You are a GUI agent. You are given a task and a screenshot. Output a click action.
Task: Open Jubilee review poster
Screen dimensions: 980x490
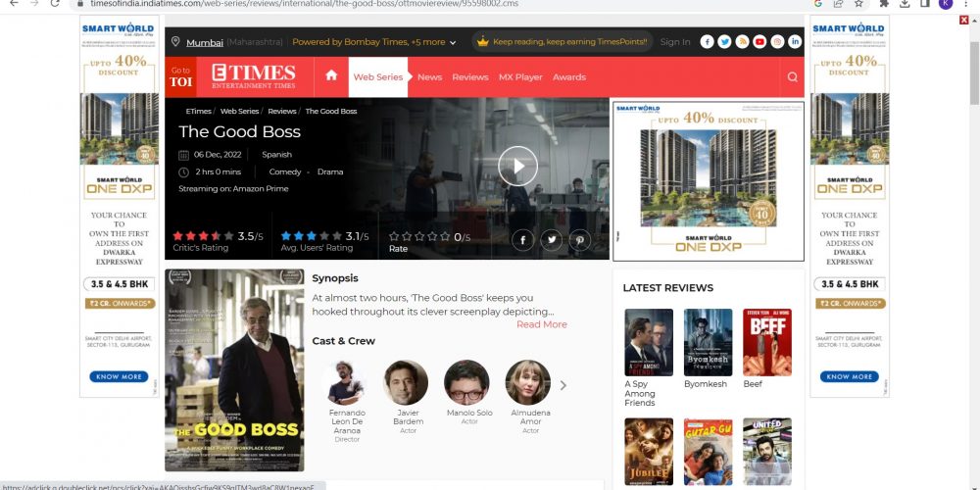649,452
